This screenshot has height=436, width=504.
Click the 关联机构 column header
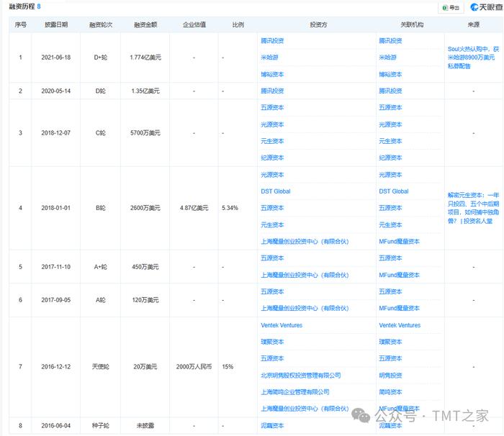click(x=412, y=24)
